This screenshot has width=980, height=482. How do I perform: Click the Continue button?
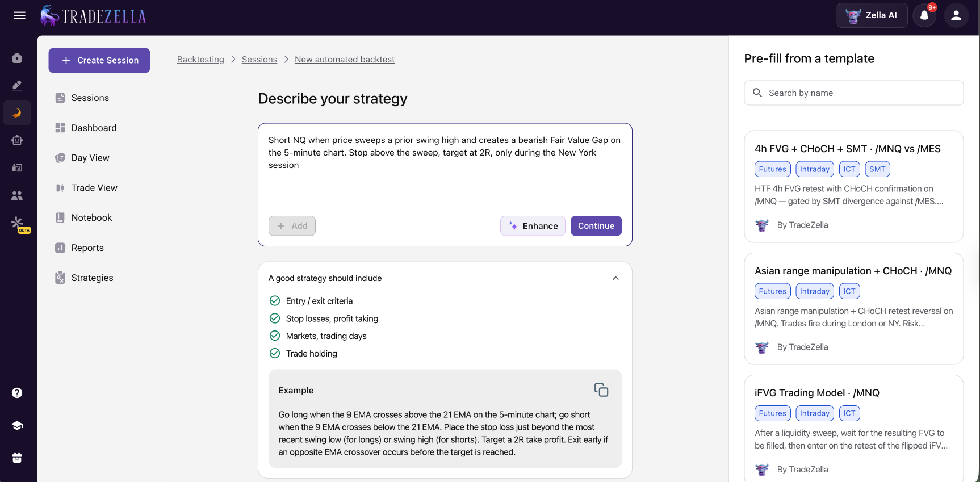point(596,226)
